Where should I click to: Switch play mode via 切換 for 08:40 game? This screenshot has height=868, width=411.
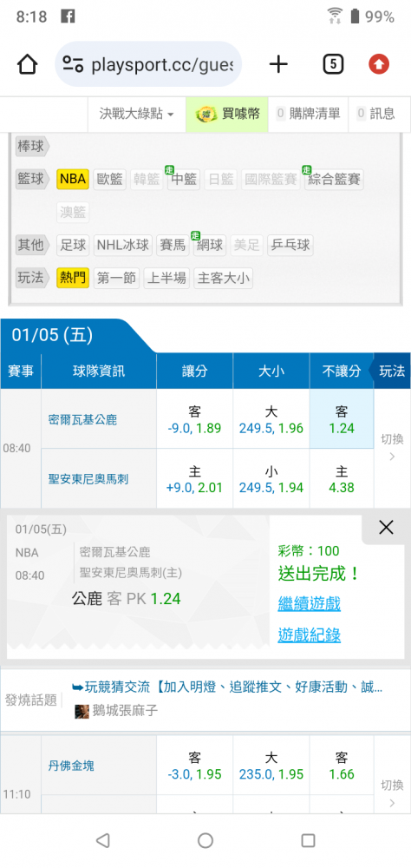[392, 448]
